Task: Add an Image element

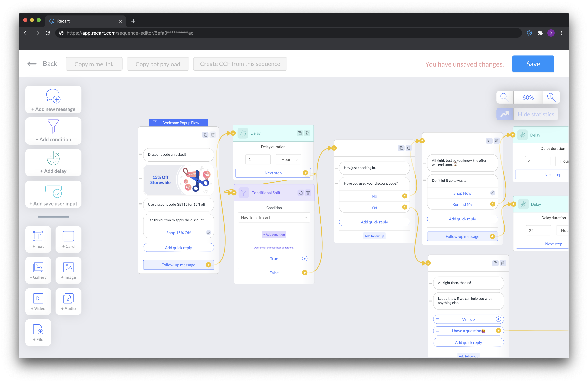Action: click(x=68, y=270)
